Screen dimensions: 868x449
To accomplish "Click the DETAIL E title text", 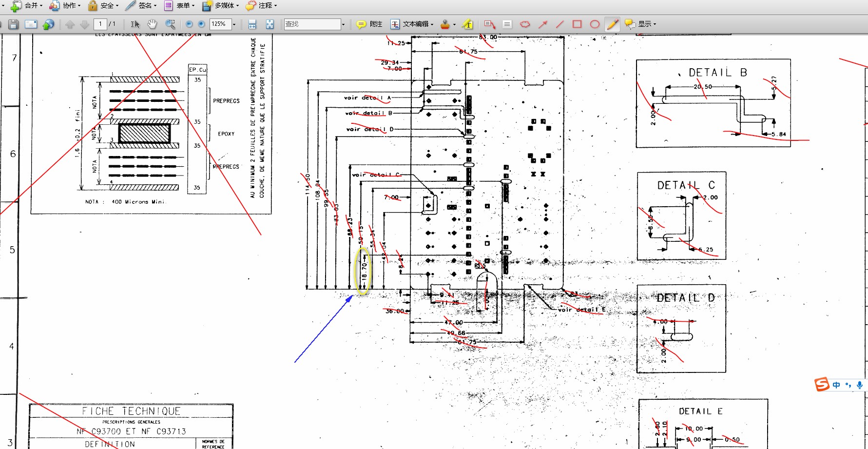I will (701, 411).
